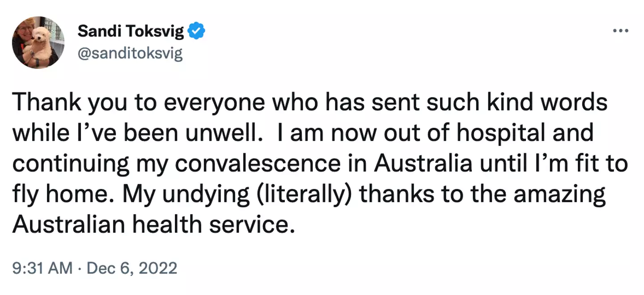Click the phrase "fly home" in the tweet

(63, 194)
